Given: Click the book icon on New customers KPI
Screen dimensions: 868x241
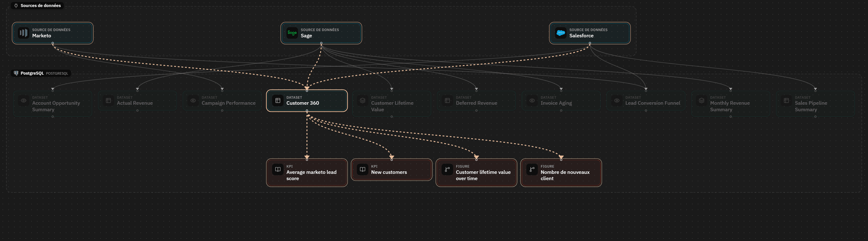Looking at the screenshot, I should click(x=363, y=170).
